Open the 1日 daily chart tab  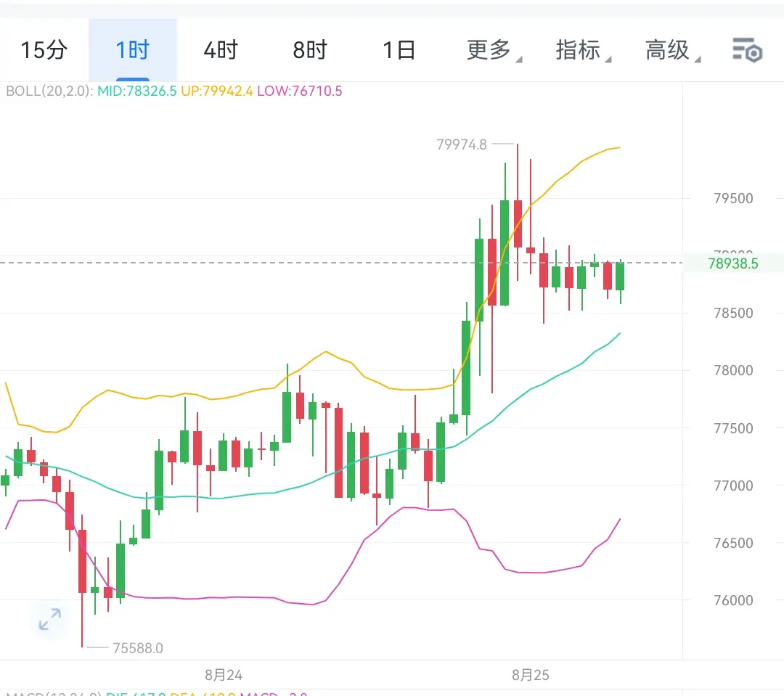tap(399, 50)
